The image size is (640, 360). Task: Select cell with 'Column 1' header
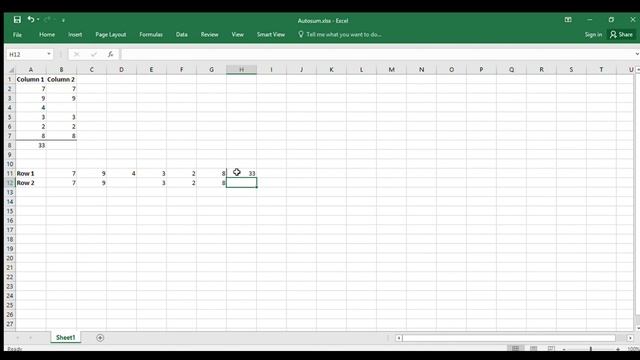31,79
